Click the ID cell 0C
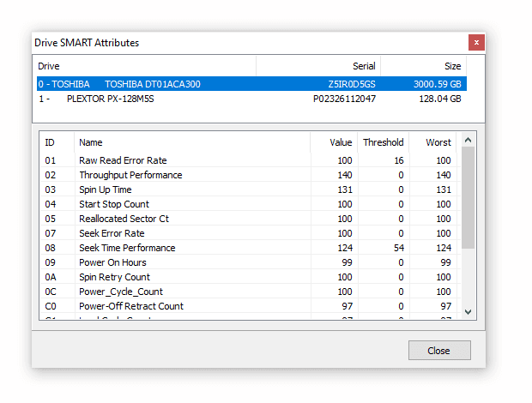The width and height of the screenshot is (532, 403). coord(51,292)
